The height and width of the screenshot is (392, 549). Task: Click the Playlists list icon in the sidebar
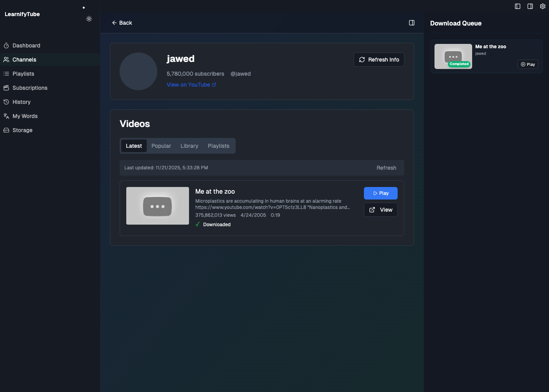(6, 74)
